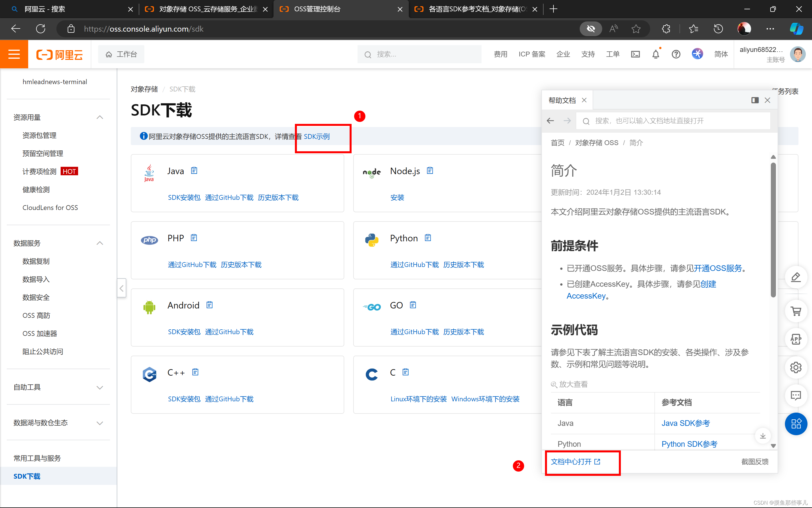
Task: Click the floating chat feedback button
Action: click(x=796, y=395)
